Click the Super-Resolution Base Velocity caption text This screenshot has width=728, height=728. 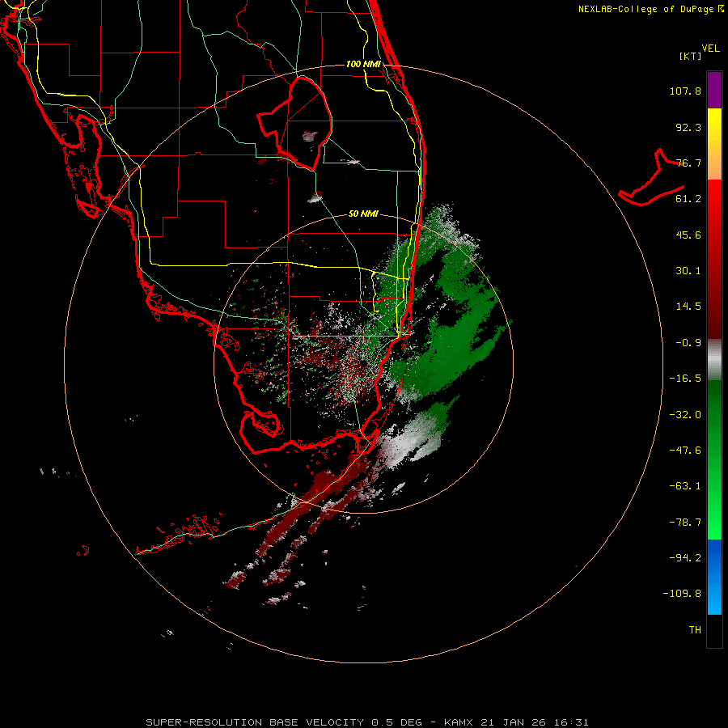point(367,722)
